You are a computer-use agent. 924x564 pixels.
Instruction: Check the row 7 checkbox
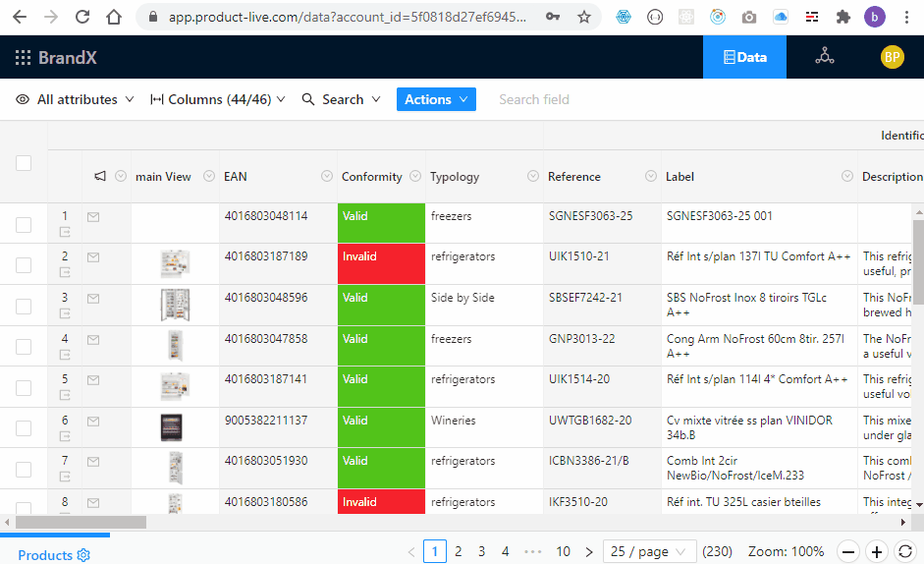click(24, 470)
